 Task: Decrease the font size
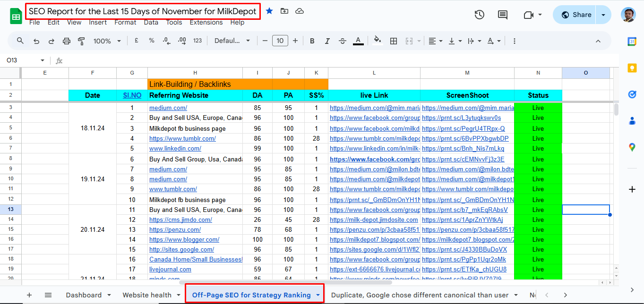click(x=265, y=41)
